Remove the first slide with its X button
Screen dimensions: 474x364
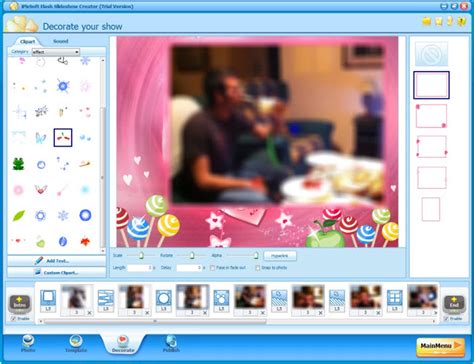click(x=89, y=313)
